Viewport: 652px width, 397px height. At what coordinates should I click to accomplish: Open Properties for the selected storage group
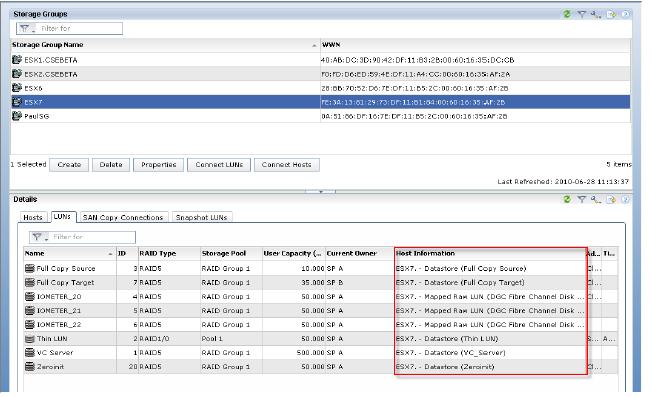(158, 165)
